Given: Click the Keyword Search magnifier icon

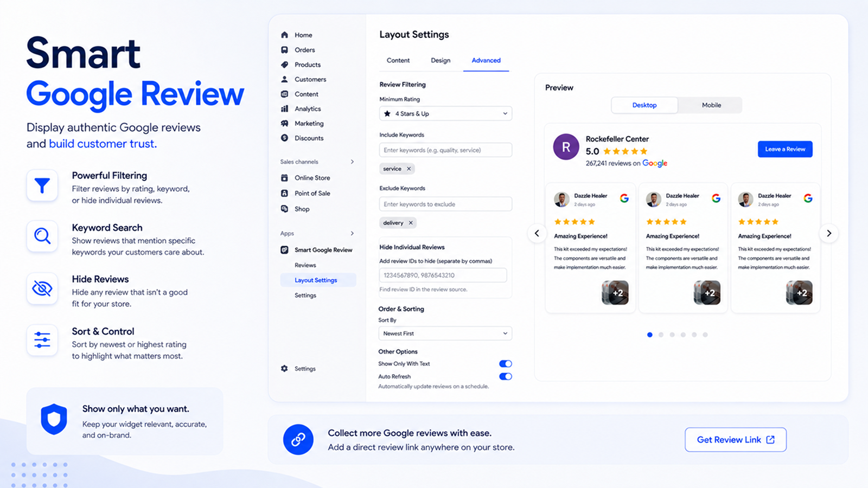Looking at the screenshot, I should [x=42, y=236].
